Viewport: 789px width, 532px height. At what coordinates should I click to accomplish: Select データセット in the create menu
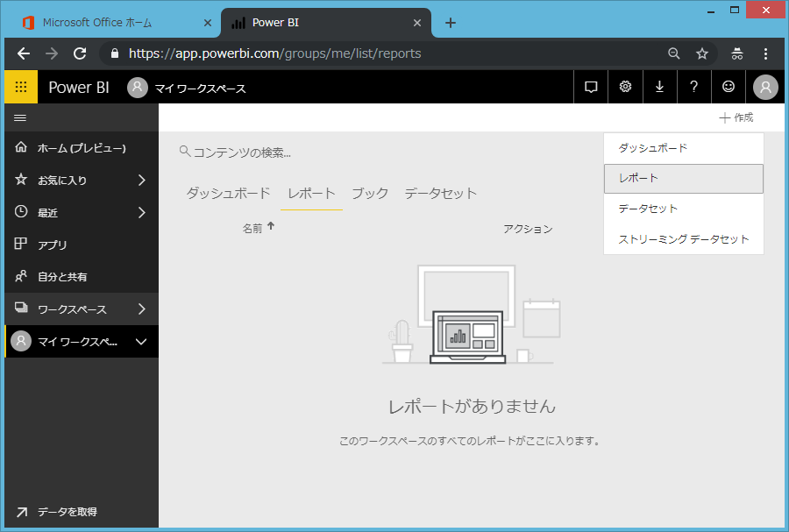click(683, 209)
